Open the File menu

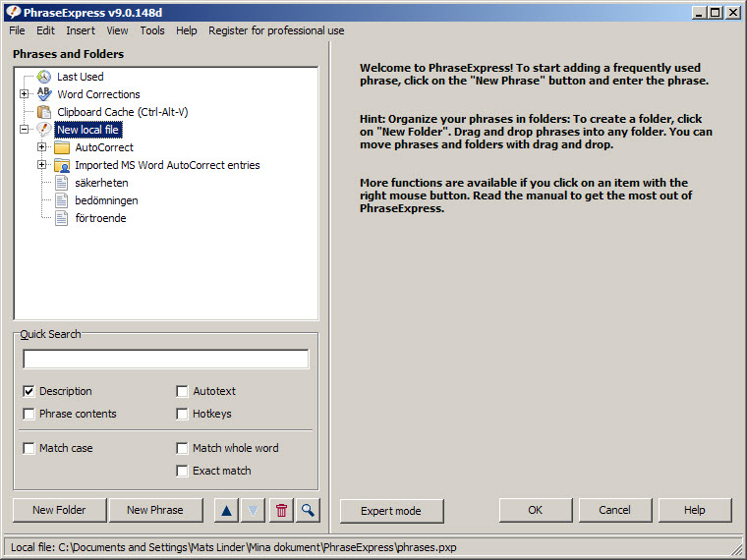point(17,30)
